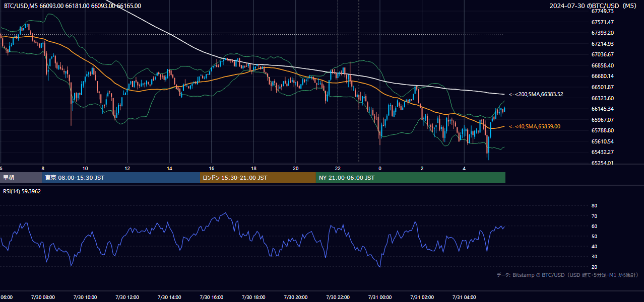644x302 pixels.
Task: Click price axis label 66680.14
Action: tap(603, 76)
